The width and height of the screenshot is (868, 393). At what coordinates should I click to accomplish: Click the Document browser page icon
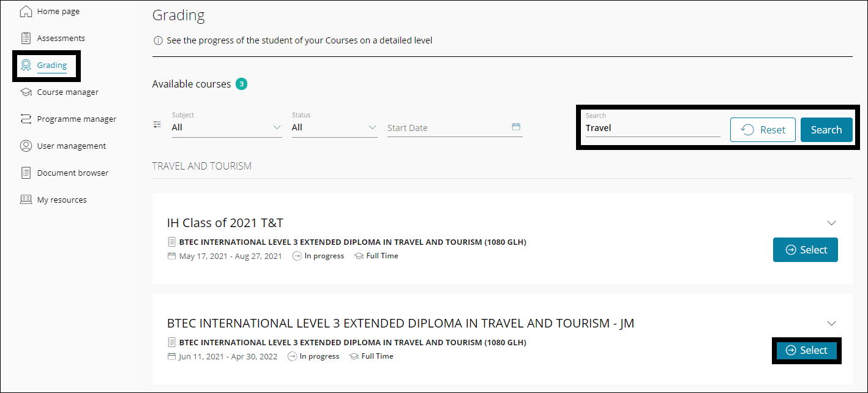point(26,173)
